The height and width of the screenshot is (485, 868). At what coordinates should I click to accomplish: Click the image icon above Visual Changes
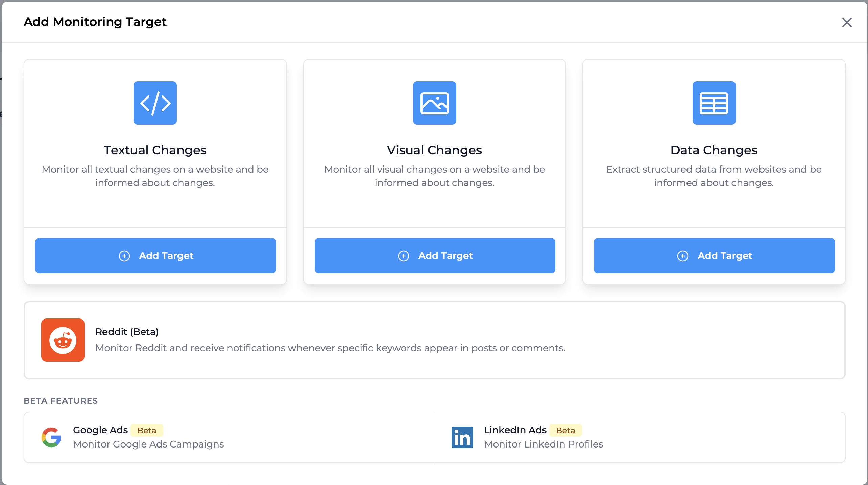(x=434, y=103)
